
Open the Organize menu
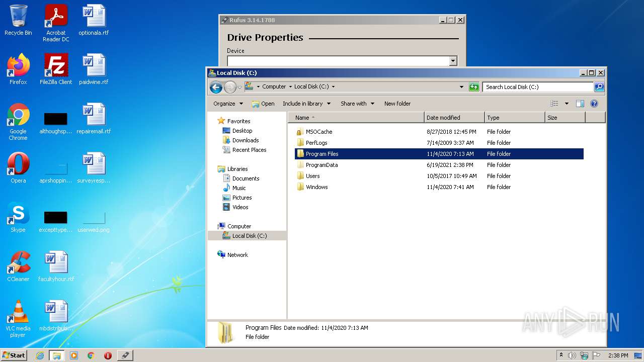click(x=228, y=104)
